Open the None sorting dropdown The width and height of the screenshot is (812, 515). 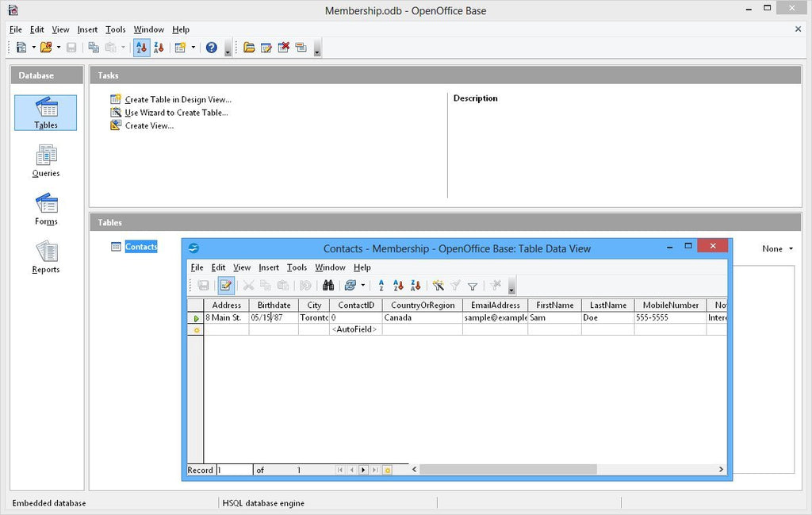778,248
